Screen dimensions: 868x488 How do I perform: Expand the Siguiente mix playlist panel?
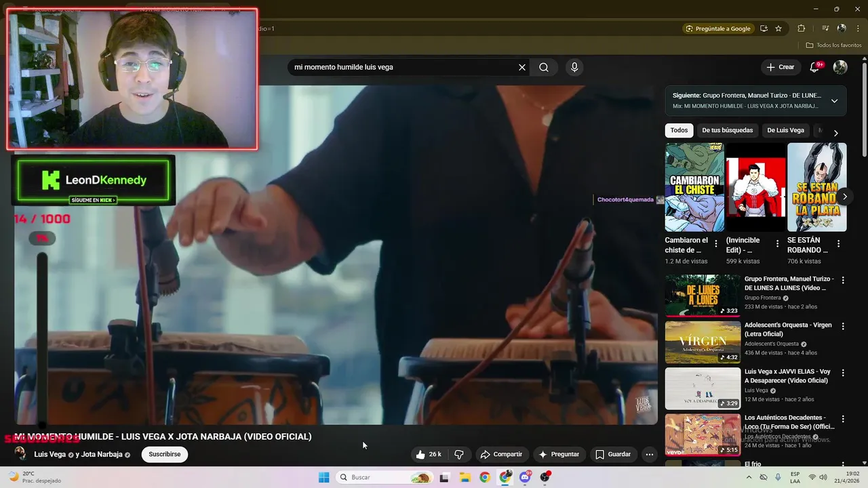834,101
